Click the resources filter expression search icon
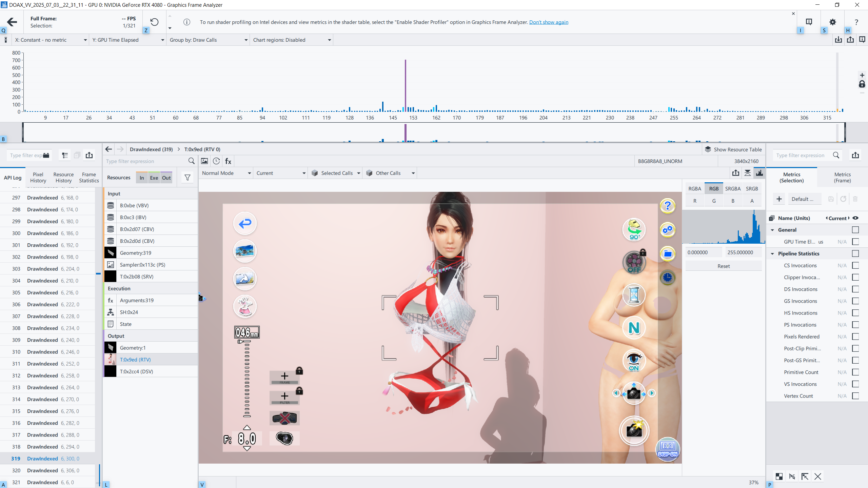This screenshot has width=868, height=488. [x=192, y=161]
